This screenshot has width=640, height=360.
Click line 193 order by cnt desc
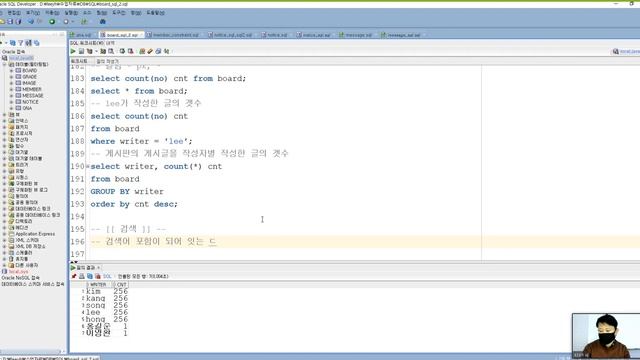134,204
